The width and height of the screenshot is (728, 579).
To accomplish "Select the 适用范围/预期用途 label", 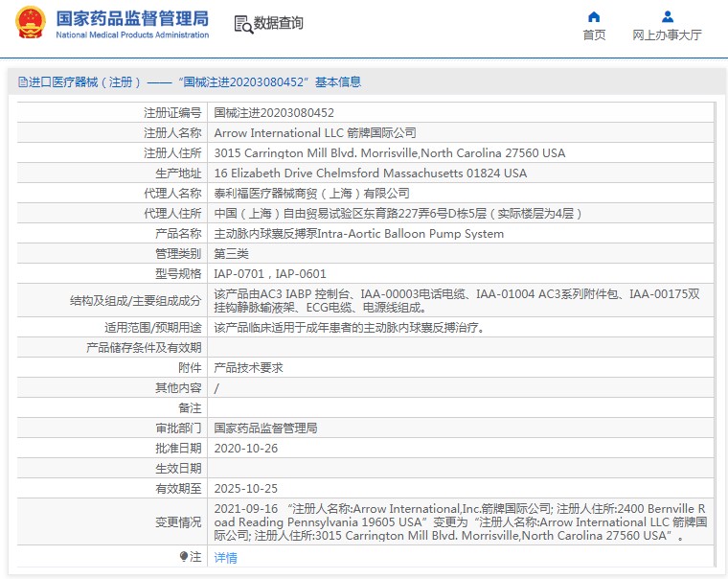I will pyautogui.click(x=152, y=328).
